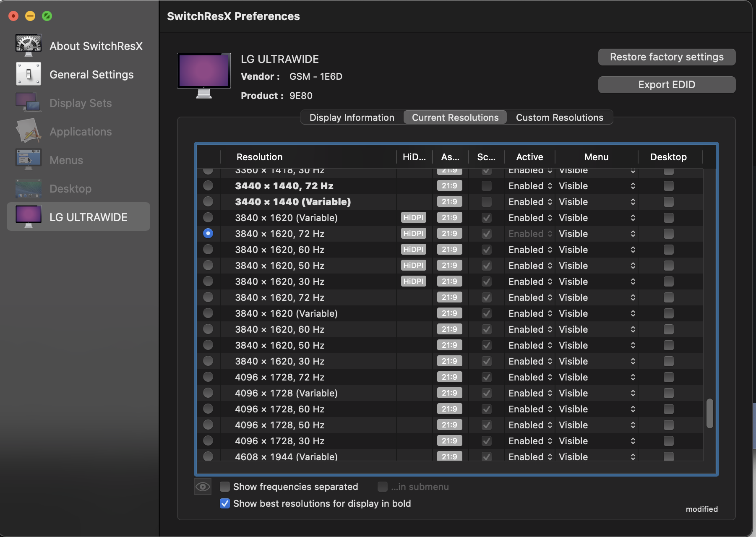The height and width of the screenshot is (537, 756).
Task: Select the General Settings switch icon
Action: tap(28, 74)
